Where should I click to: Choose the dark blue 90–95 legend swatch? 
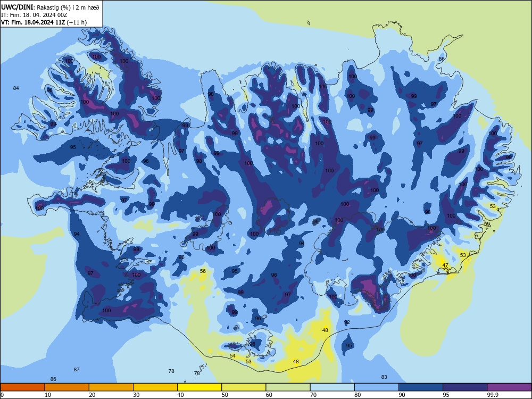(x=421, y=387)
